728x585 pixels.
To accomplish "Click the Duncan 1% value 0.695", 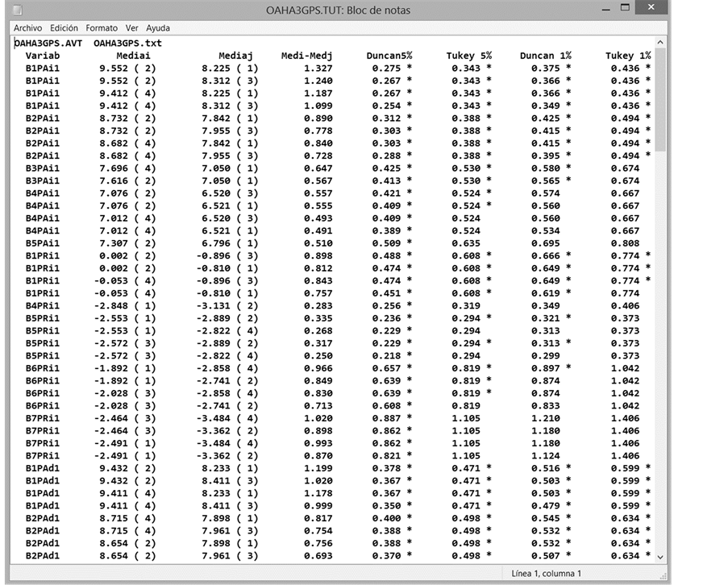I will pyautogui.click(x=546, y=243).
